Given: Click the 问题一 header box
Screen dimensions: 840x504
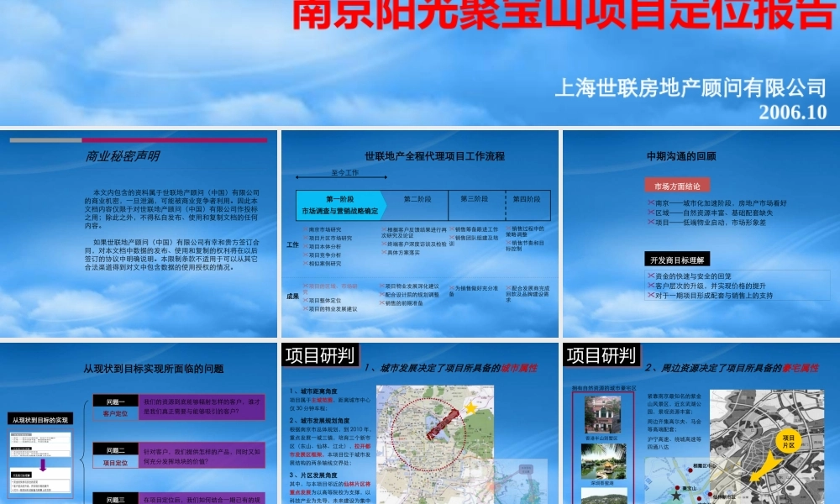Looking at the screenshot, I should pos(116,402).
